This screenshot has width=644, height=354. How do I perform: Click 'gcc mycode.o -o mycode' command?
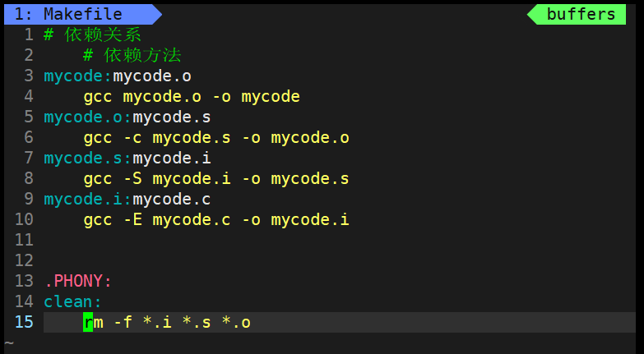click(192, 97)
